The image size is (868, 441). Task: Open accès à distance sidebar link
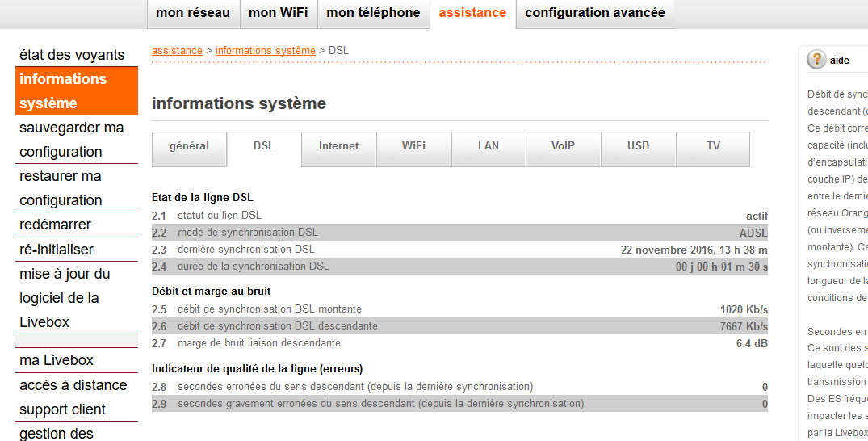tap(73, 385)
